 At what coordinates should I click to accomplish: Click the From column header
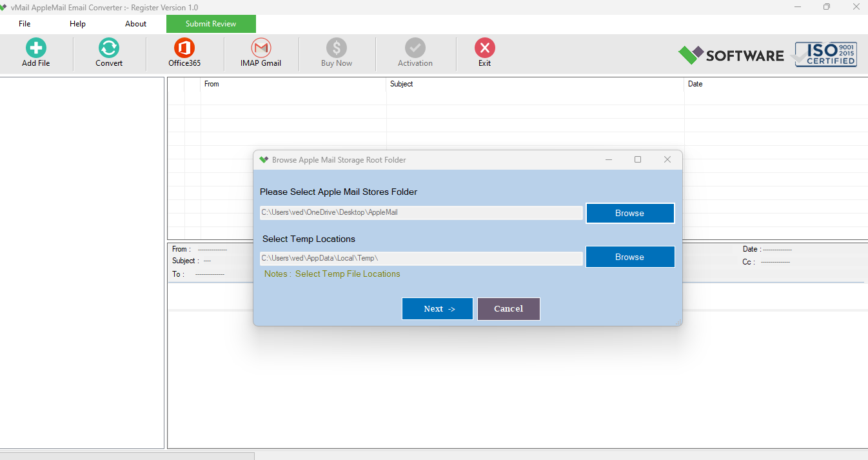click(x=293, y=84)
